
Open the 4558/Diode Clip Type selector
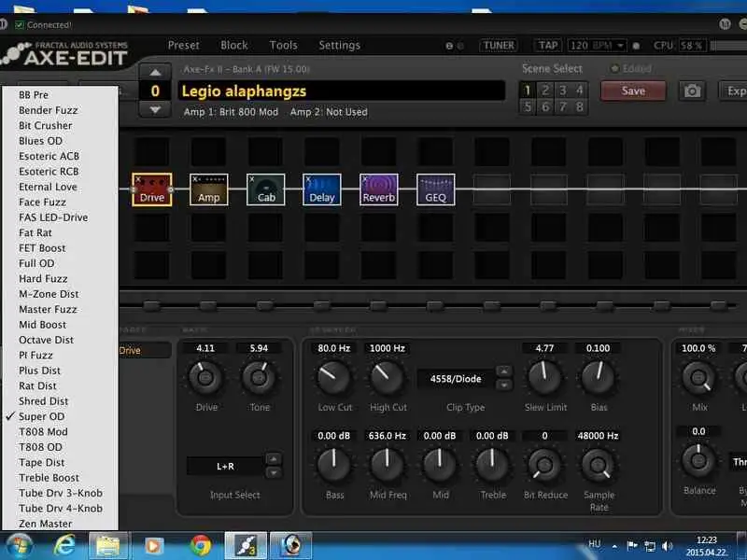pos(456,379)
